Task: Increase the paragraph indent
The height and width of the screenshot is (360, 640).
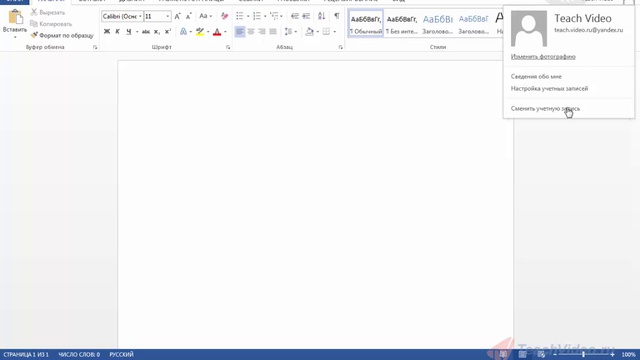Action: pyautogui.click(x=306, y=16)
